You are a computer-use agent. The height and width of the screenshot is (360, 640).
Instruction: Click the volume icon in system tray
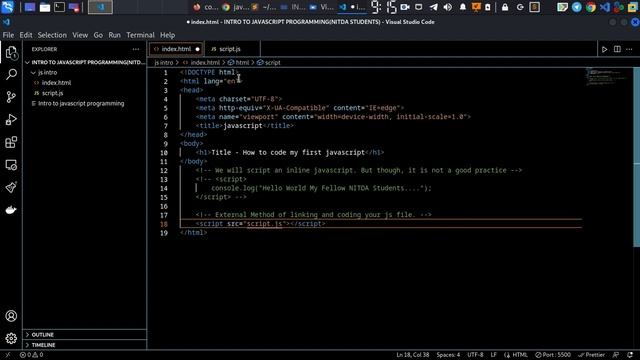pyautogui.click(x=448, y=7)
